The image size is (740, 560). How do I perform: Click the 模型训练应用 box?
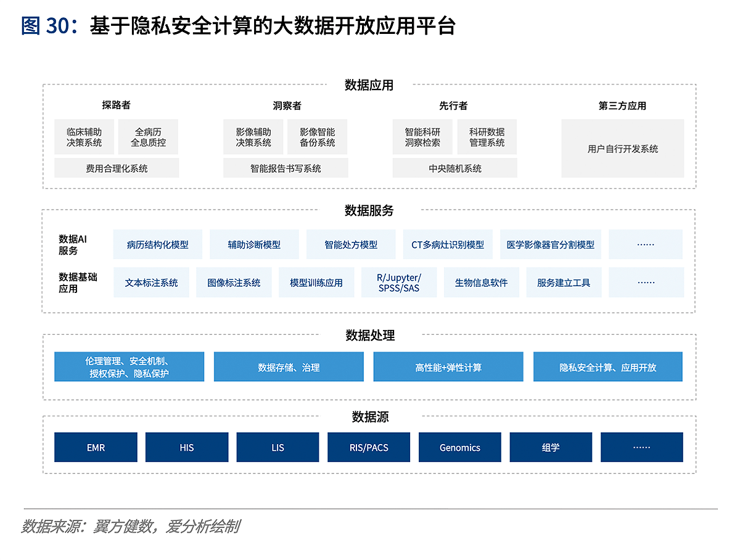coord(316,282)
